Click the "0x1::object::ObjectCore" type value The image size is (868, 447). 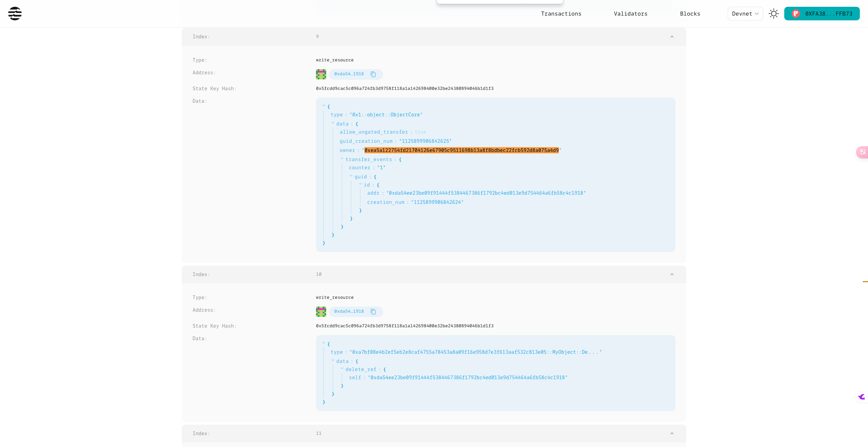pyautogui.click(x=386, y=115)
